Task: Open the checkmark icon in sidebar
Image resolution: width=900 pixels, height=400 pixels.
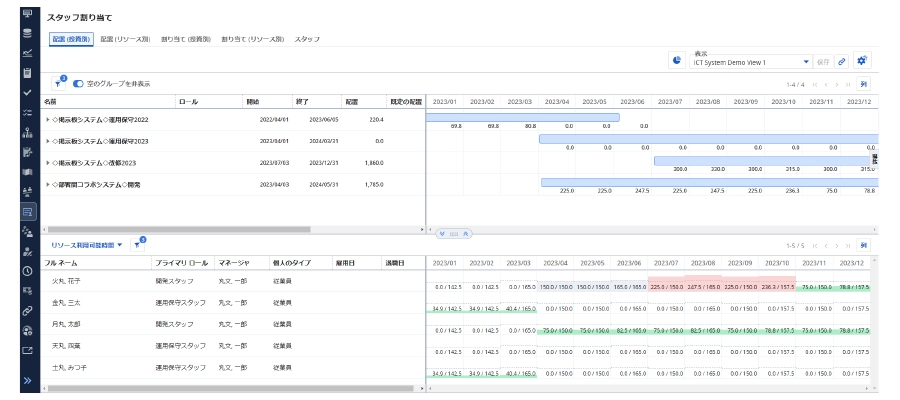Action: (27, 92)
